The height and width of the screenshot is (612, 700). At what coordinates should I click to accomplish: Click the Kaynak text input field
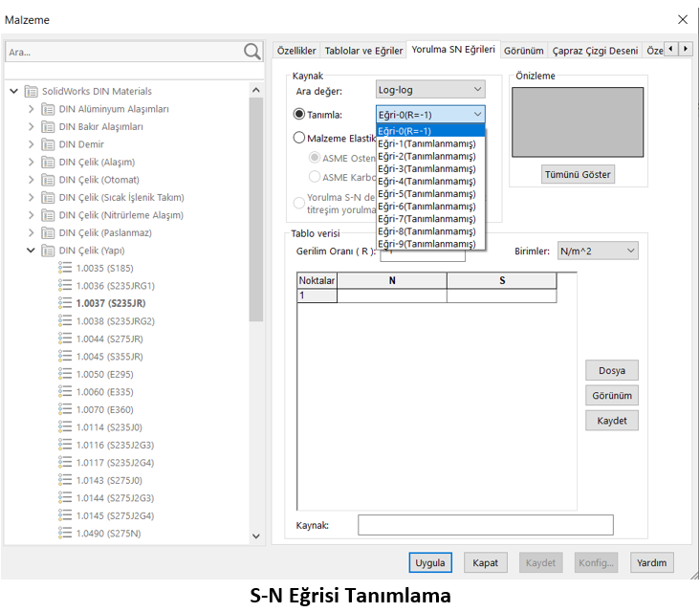(x=485, y=525)
